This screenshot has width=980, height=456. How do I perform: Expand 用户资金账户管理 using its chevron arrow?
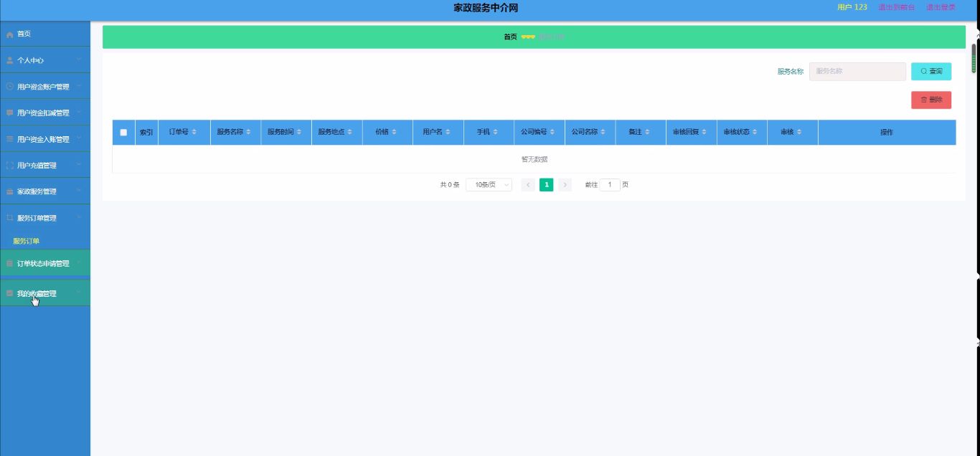pos(79,86)
